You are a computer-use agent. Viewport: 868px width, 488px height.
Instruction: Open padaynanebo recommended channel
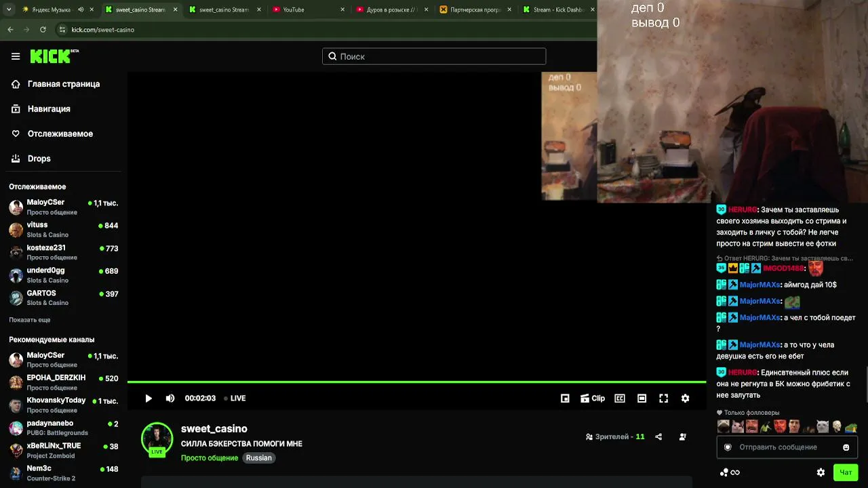[x=64, y=428]
